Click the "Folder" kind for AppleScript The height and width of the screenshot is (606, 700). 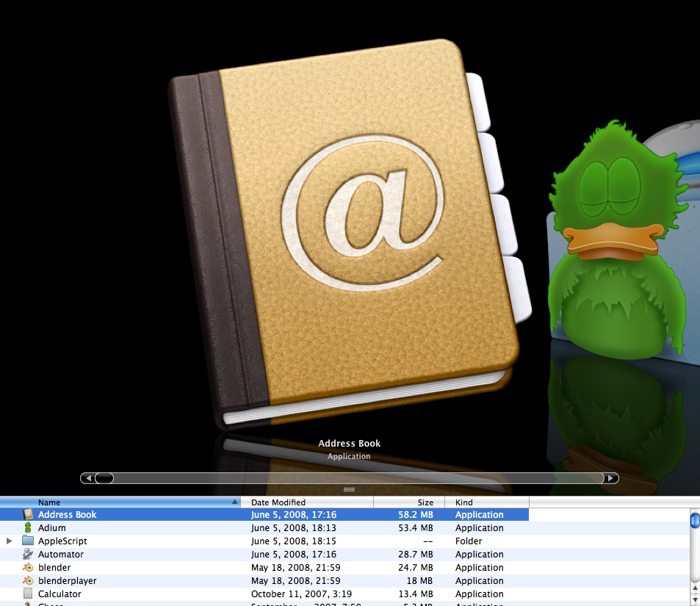tap(469, 541)
